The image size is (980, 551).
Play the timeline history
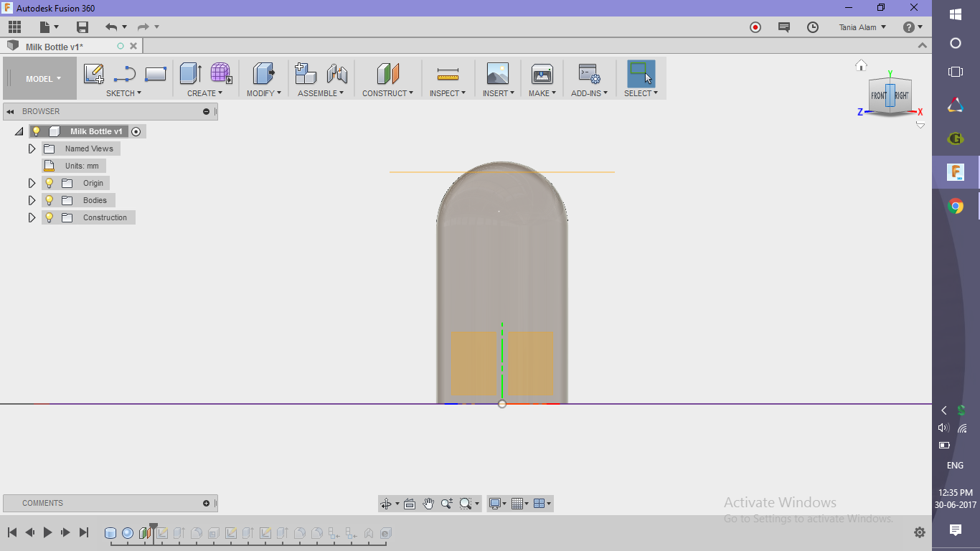click(x=48, y=532)
